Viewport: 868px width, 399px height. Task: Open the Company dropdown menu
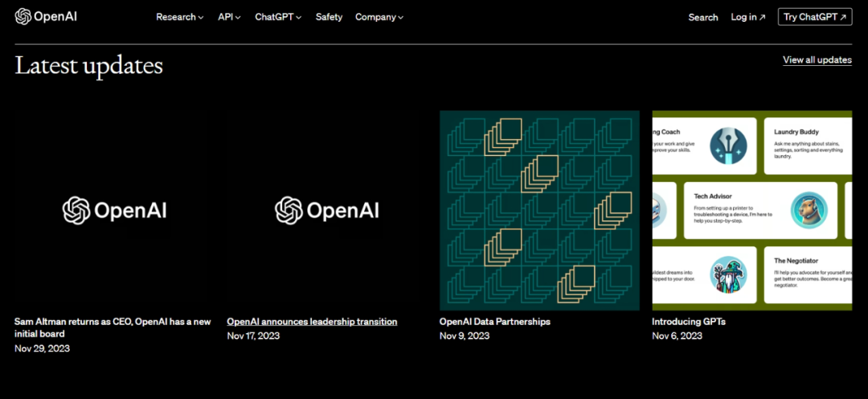[x=379, y=17]
